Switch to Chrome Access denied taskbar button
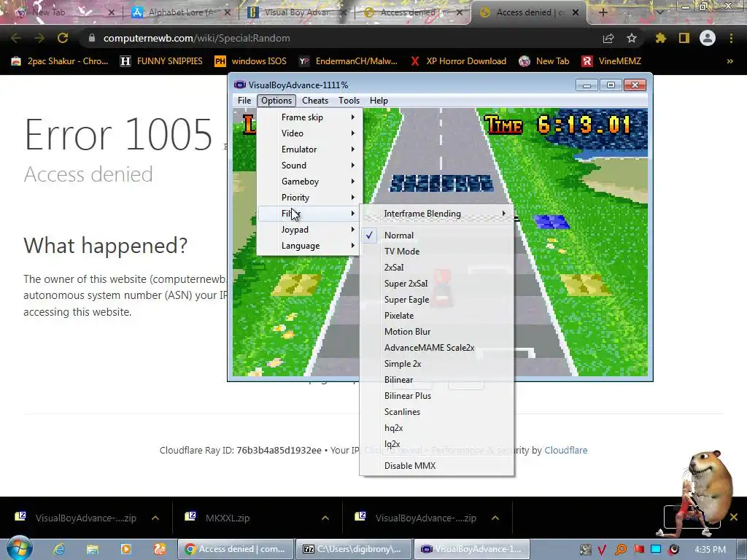 click(235, 549)
